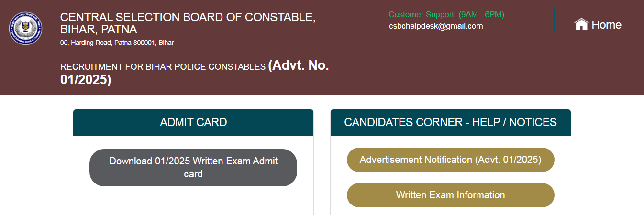The image size is (644, 215).
Task: Click the CANDIDATES CORNER - HELP / NOTICES header
Action: pyautogui.click(x=450, y=122)
